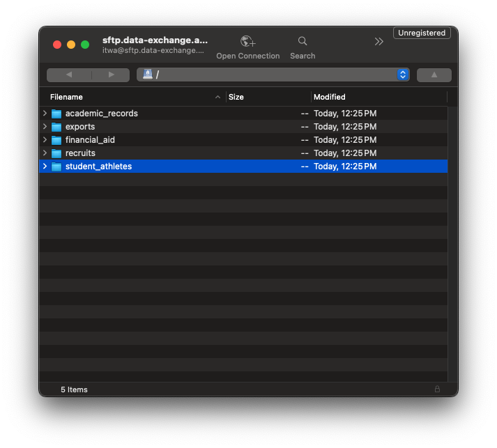Click the Modified time of the exports row

[345, 127]
